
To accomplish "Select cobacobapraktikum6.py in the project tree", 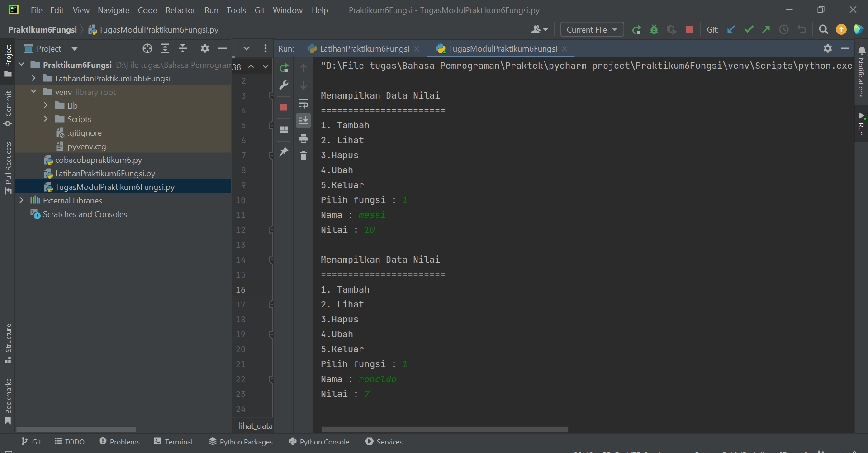I will (x=98, y=160).
